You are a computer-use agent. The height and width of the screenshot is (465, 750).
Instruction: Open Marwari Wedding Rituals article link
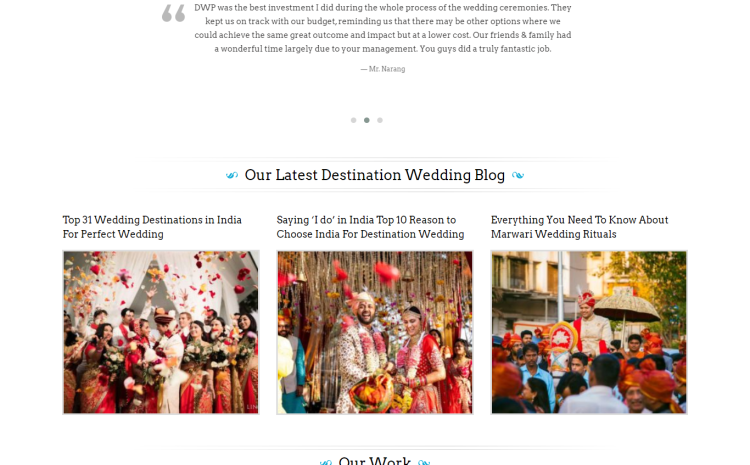click(x=579, y=227)
